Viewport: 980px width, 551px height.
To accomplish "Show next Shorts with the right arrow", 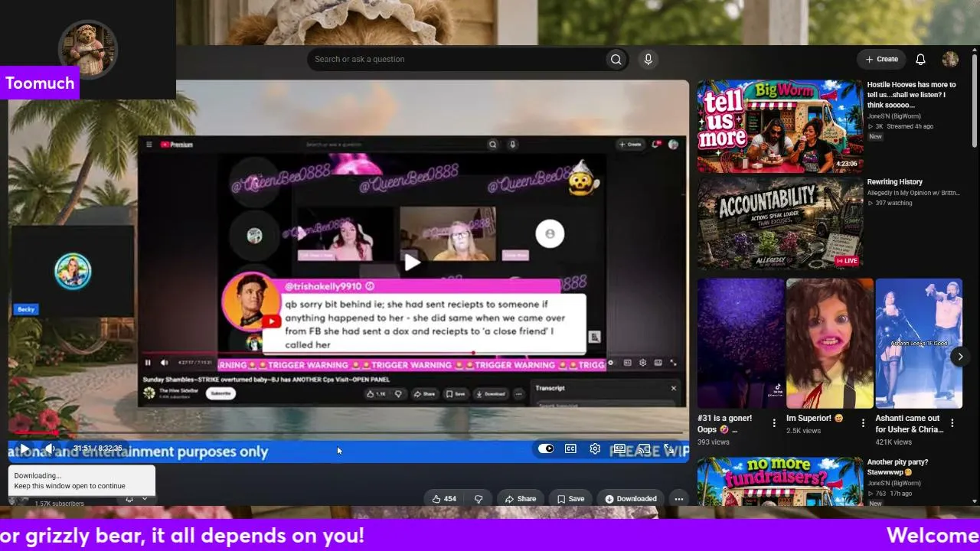I will pyautogui.click(x=960, y=357).
